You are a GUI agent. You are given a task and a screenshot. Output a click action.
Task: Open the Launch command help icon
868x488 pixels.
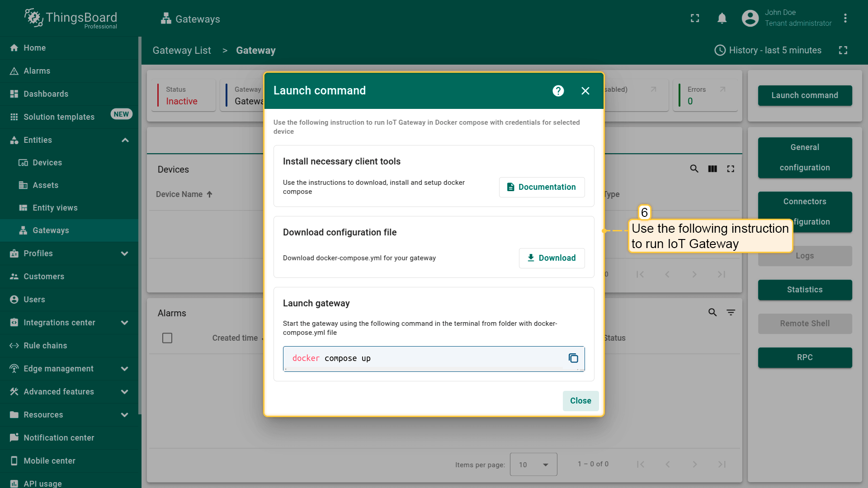tap(558, 91)
